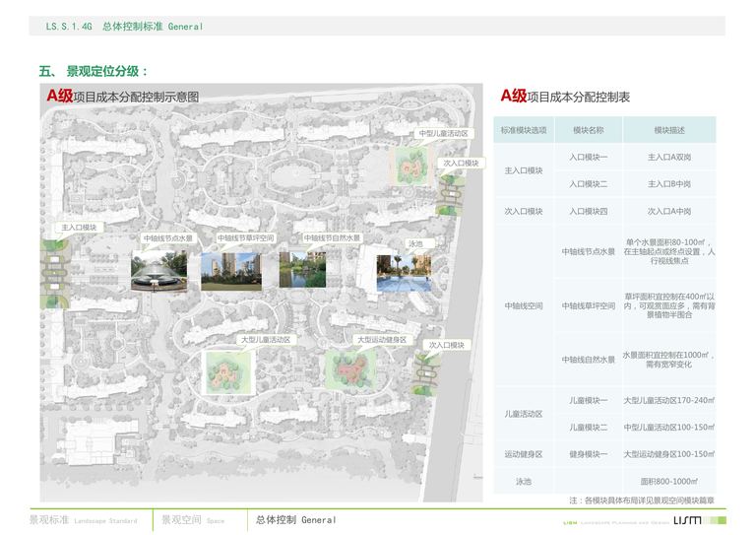This screenshot has height=535, width=756.
Task: Click the 大型儿童活动区 callout on map
Action: [x=266, y=340]
